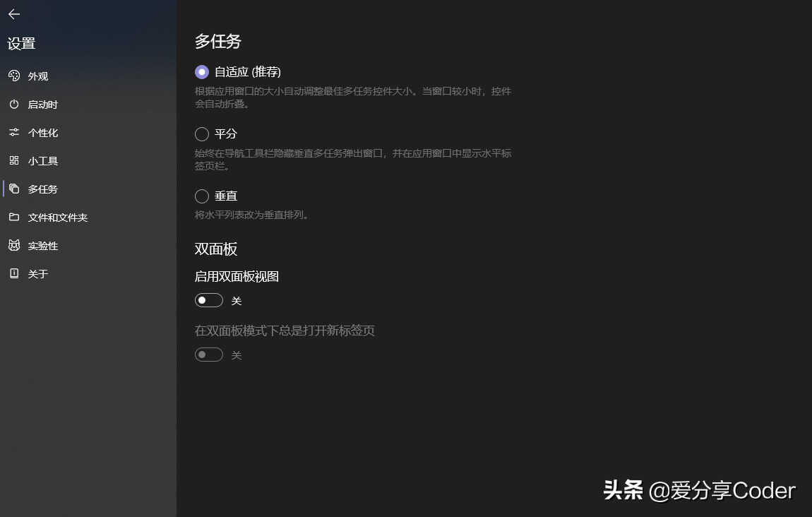Image resolution: width=812 pixels, height=517 pixels.
Task: Click the 个性化 sliders icon
Action: 14,133
